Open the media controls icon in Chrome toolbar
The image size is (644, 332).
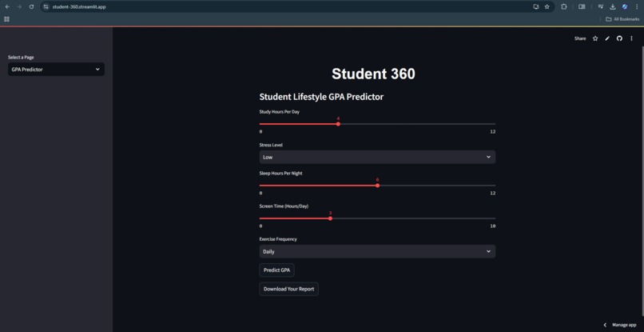601,6
